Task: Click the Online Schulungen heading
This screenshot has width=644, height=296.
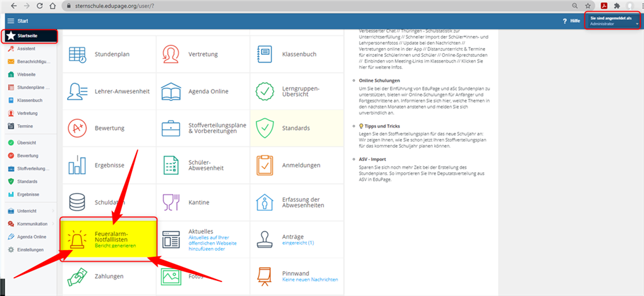Action: coord(379,80)
